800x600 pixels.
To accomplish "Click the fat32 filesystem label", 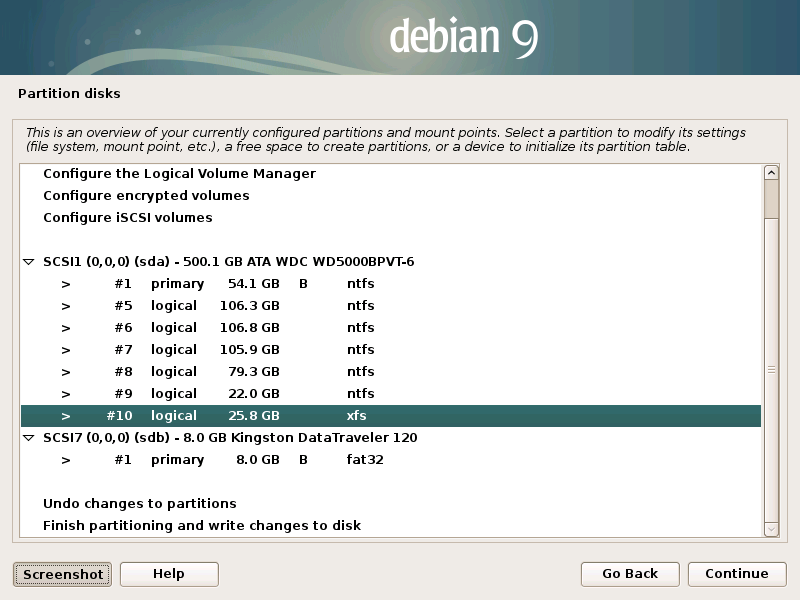I will coord(365,460).
